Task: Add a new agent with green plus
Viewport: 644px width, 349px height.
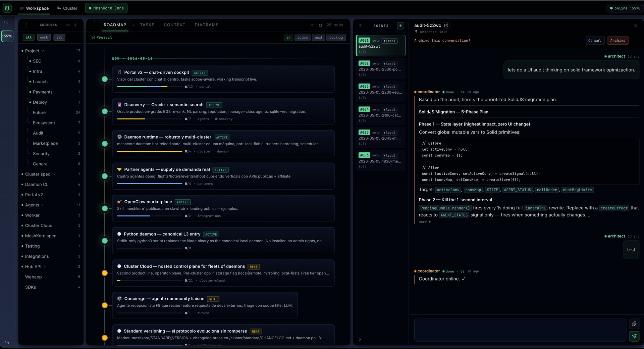Action: 400,26
